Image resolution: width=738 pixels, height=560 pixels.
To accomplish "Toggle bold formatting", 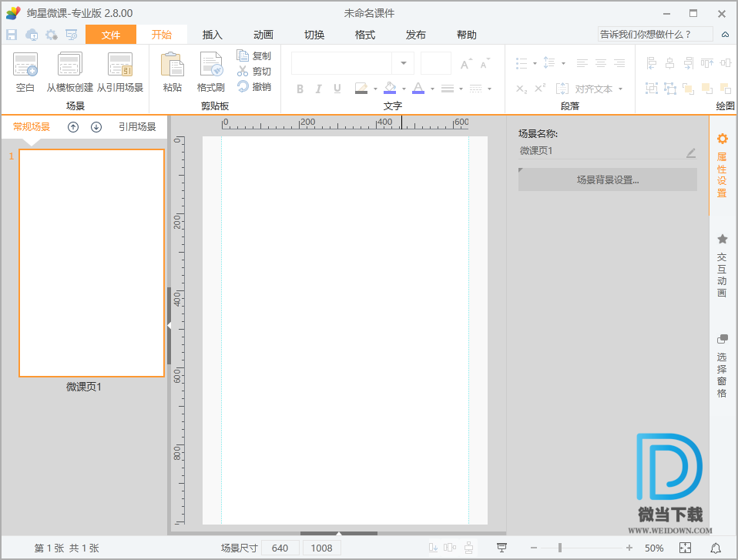I will tap(300, 89).
